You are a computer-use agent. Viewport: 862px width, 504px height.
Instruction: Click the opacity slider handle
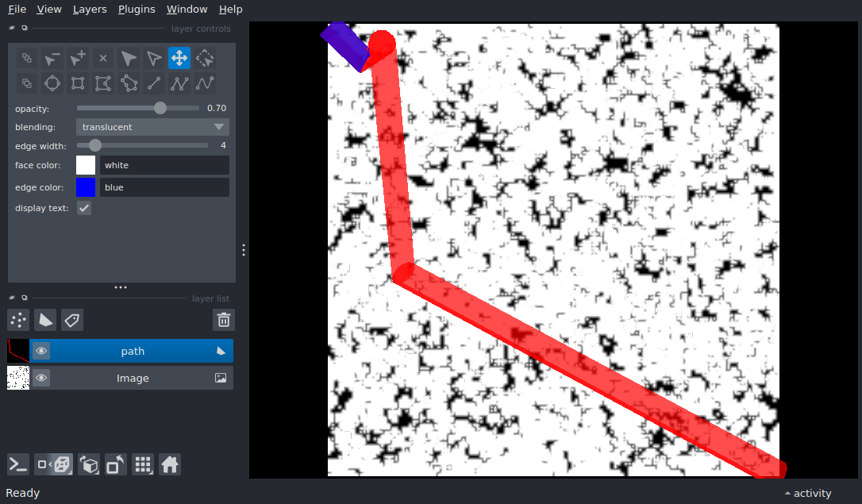click(x=160, y=108)
